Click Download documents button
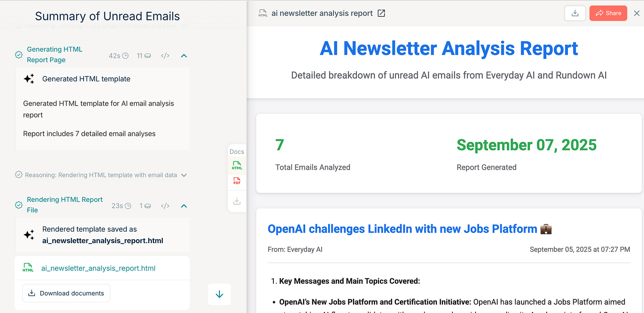This screenshot has height=313, width=644. [66, 293]
